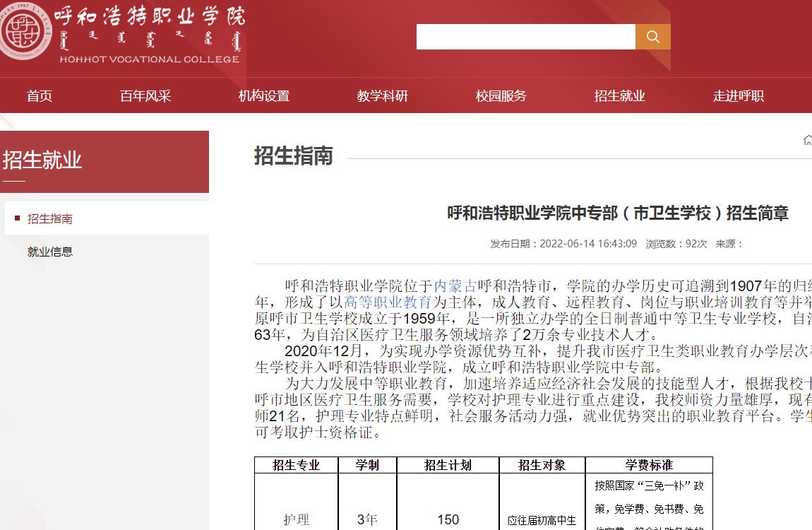The height and width of the screenshot is (530, 812).
Task: Open the 走进呼职 navigation menu
Action: (x=739, y=96)
